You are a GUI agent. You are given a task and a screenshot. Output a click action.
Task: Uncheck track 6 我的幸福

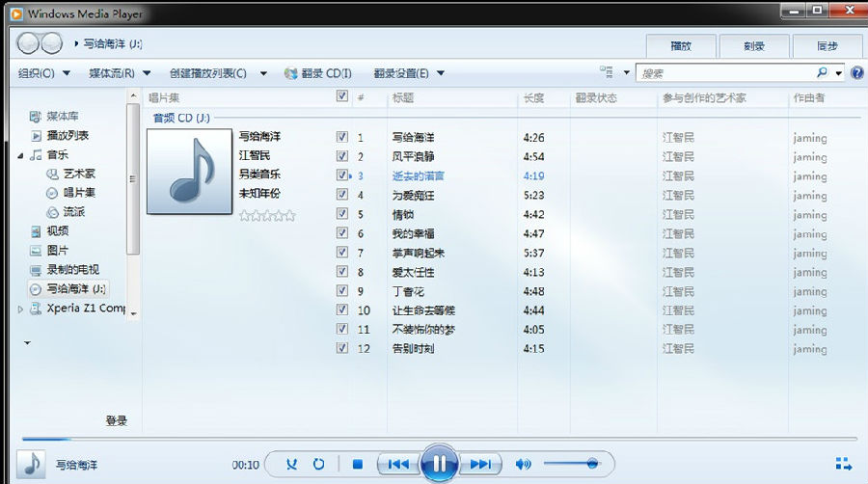pyautogui.click(x=342, y=233)
